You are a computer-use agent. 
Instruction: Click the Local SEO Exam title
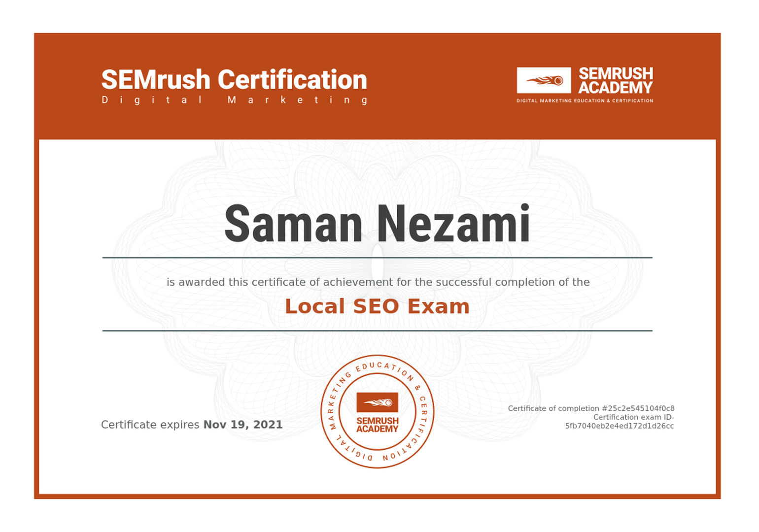click(377, 306)
